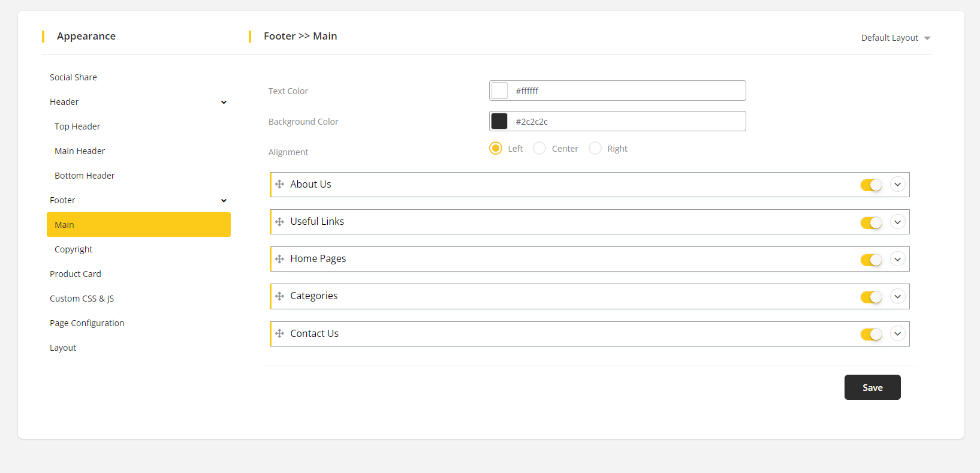Open Copyright settings in sidebar
The height and width of the screenshot is (473, 980).
[74, 249]
